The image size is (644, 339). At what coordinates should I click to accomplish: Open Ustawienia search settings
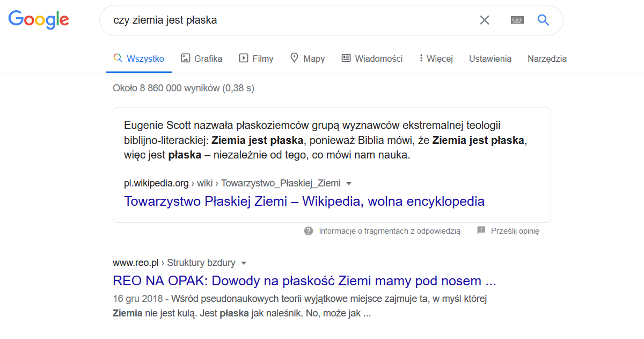[x=490, y=59]
